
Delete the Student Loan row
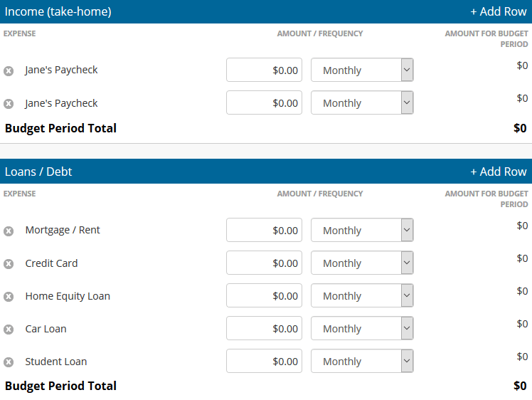pos(9,362)
